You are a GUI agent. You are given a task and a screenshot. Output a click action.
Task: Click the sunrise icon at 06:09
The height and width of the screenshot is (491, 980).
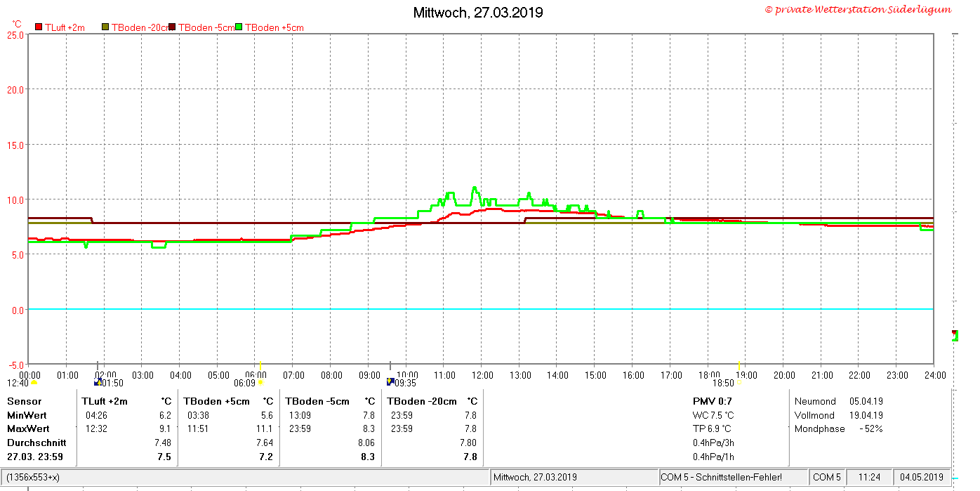point(260,383)
